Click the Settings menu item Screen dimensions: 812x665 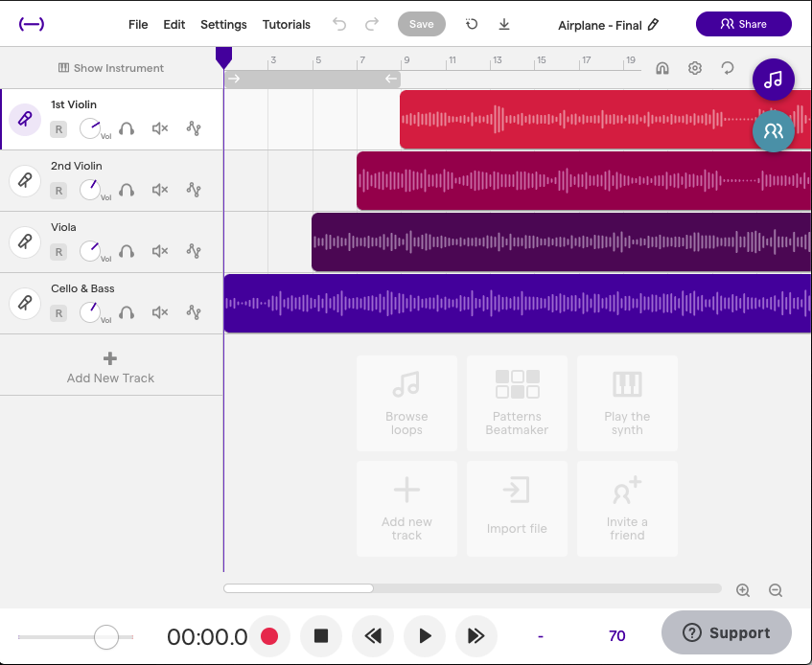(223, 25)
